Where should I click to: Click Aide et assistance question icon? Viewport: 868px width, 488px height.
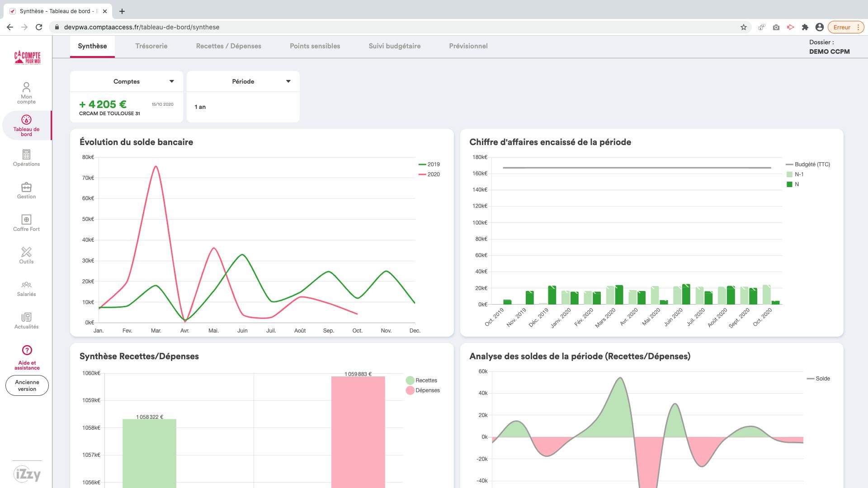pos(27,350)
